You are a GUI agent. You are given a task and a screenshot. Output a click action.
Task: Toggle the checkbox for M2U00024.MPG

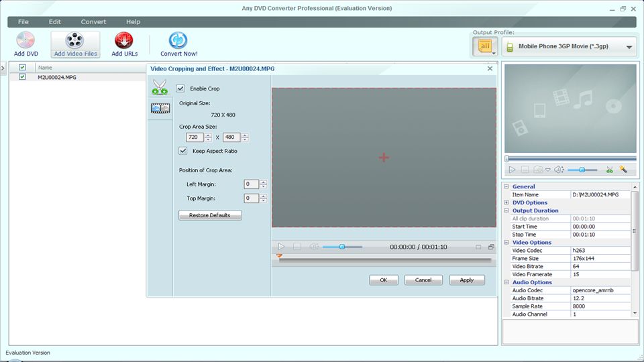pos(22,76)
